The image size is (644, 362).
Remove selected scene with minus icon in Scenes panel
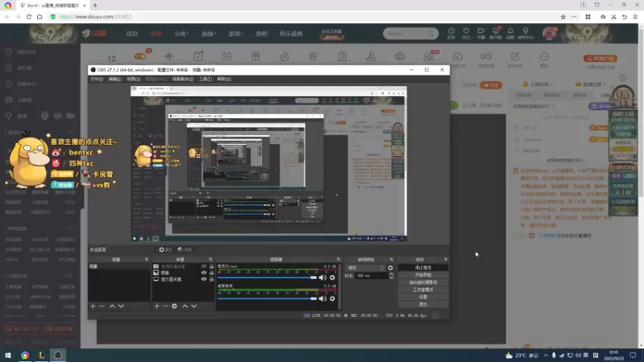(x=101, y=306)
